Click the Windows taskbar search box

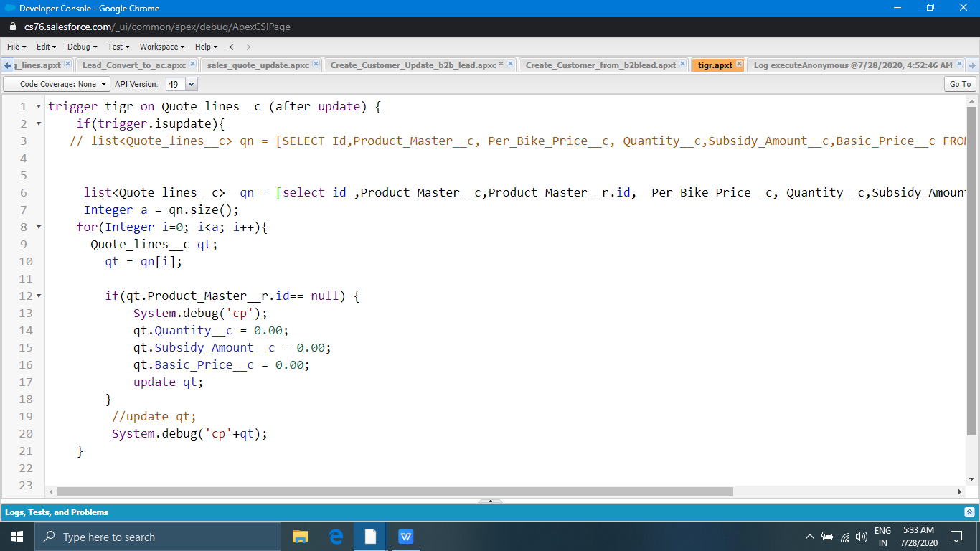pos(158,537)
